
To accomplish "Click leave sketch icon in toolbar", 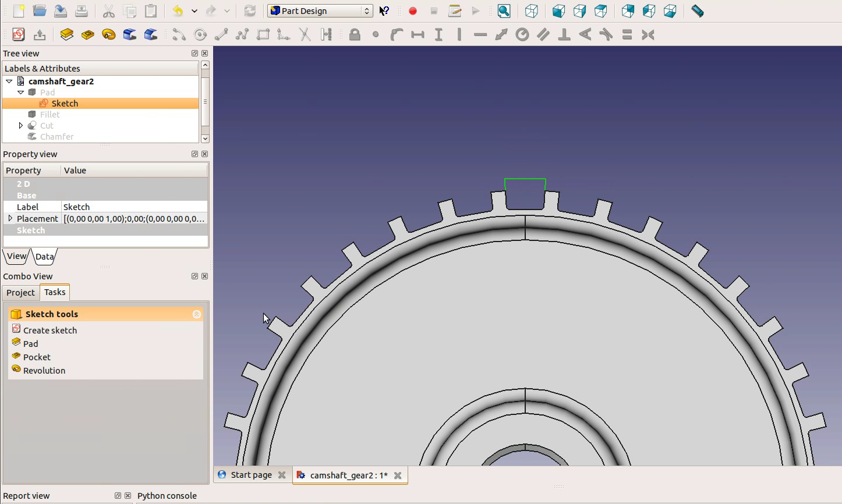I will pyautogui.click(x=40, y=35).
